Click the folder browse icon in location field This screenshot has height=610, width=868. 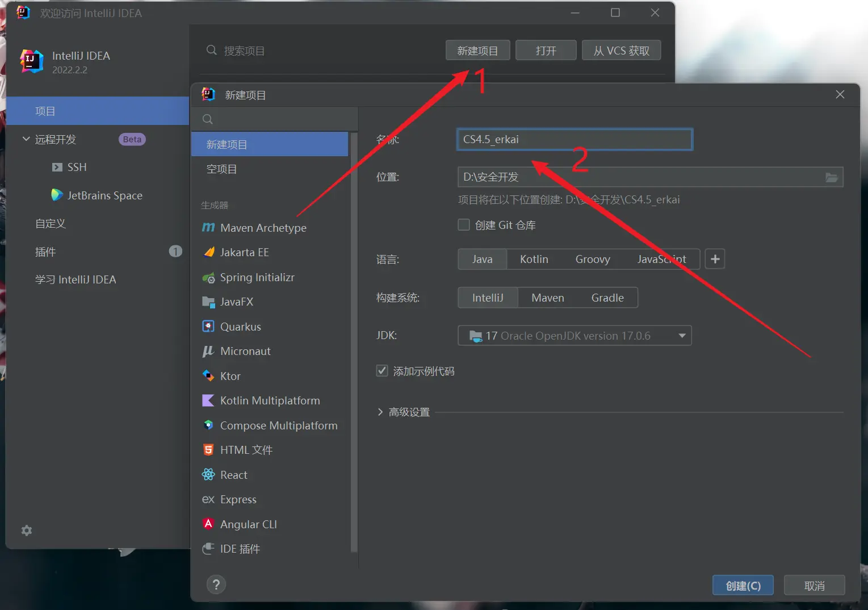831,178
